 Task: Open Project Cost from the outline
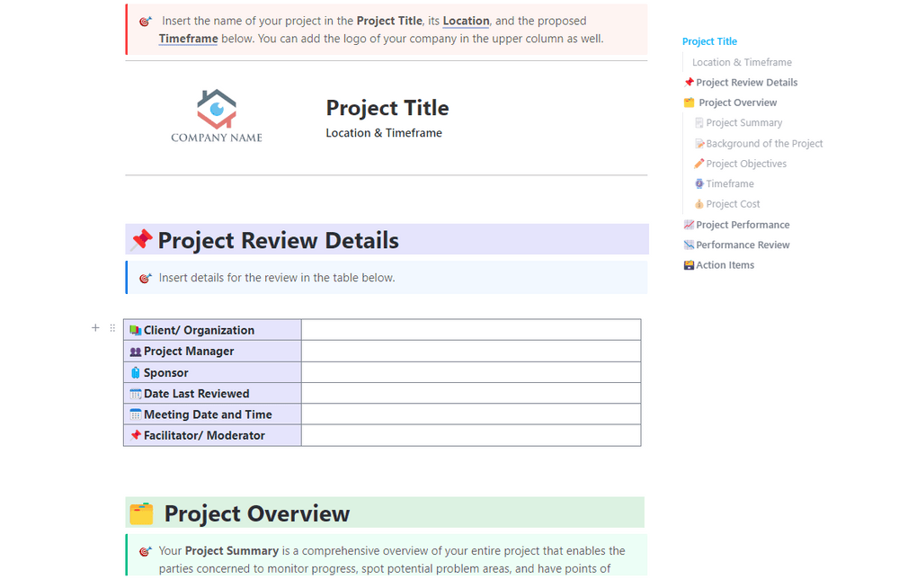(x=733, y=204)
